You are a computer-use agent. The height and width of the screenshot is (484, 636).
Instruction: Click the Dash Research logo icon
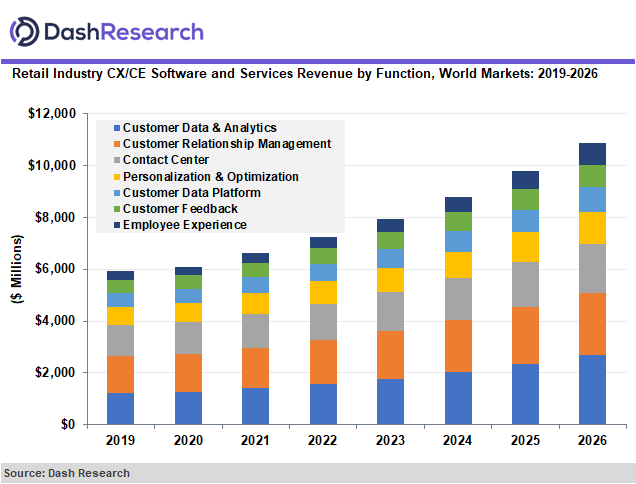pyautogui.click(x=24, y=29)
